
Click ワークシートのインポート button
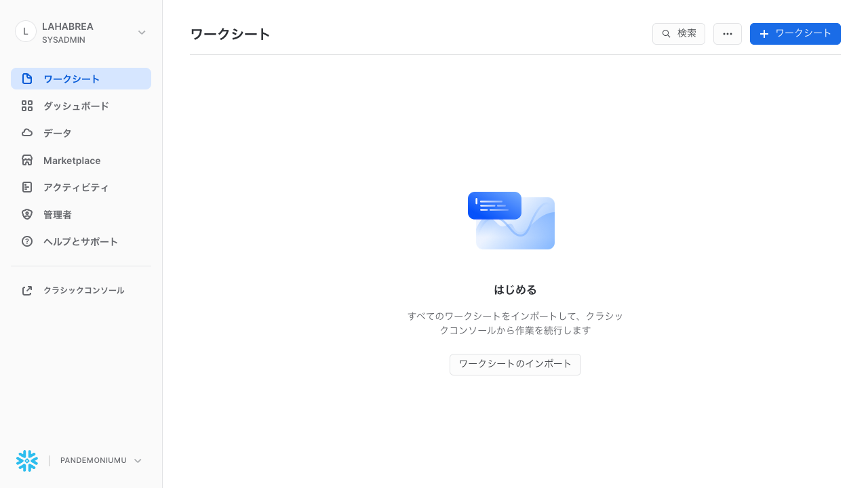click(x=515, y=364)
